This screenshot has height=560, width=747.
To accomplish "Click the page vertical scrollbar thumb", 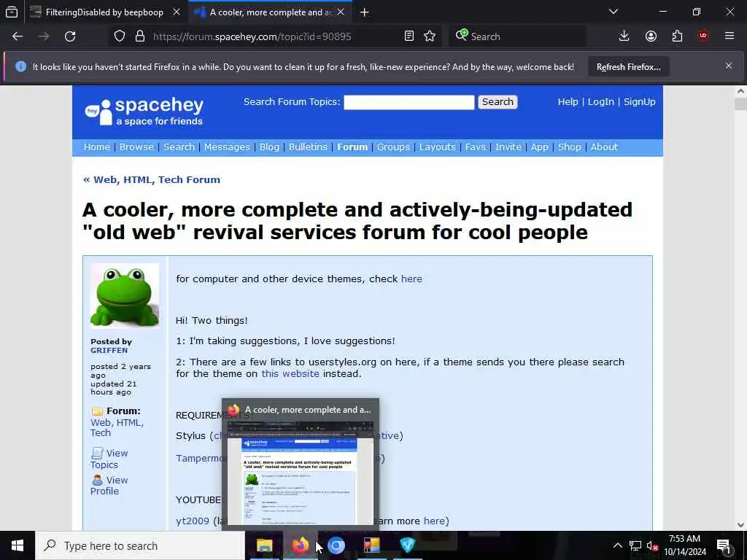I will click(x=740, y=104).
